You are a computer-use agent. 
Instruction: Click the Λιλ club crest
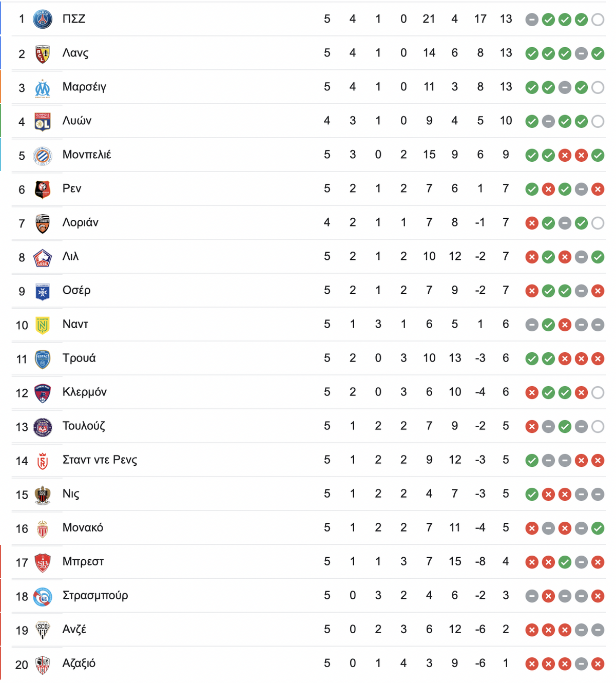point(43,256)
